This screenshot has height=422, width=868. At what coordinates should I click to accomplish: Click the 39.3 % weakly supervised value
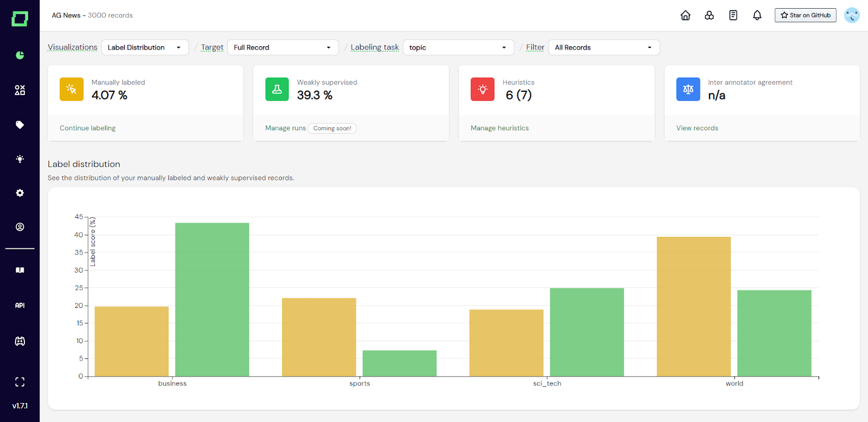click(315, 95)
